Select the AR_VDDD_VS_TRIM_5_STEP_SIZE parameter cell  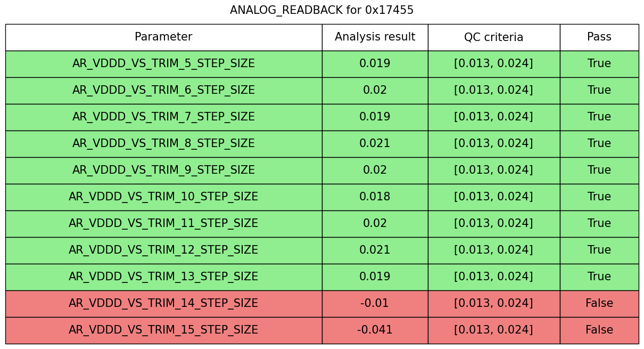point(163,64)
